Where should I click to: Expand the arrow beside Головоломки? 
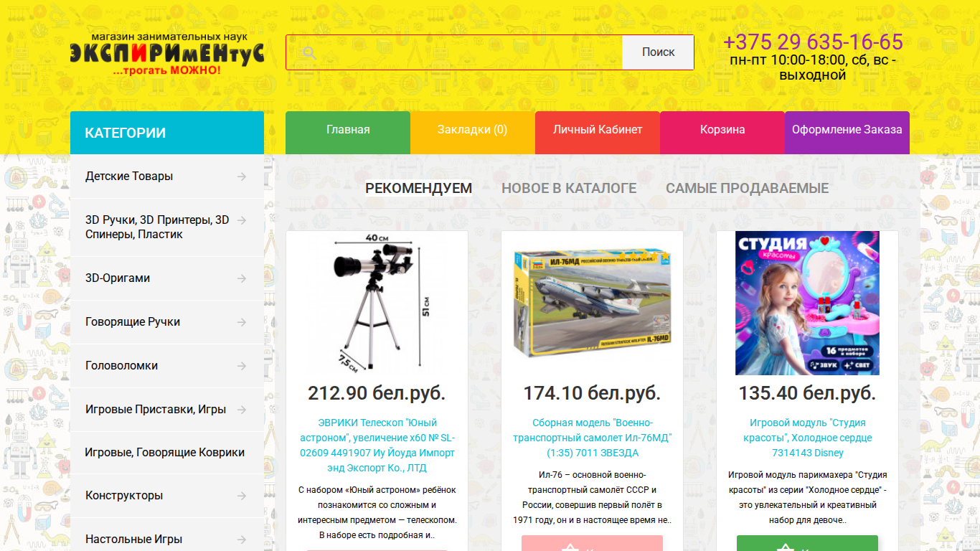coord(242,366)
